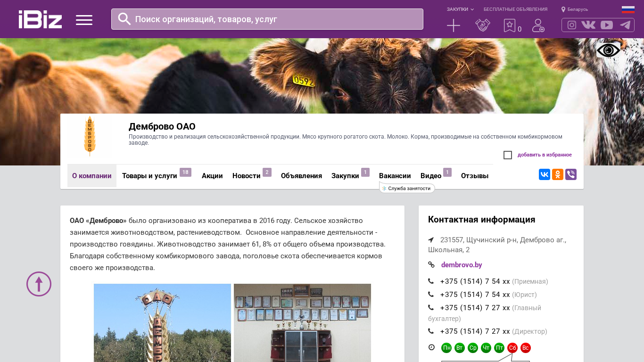Click the Дембрового company logo

click(90, 137)
